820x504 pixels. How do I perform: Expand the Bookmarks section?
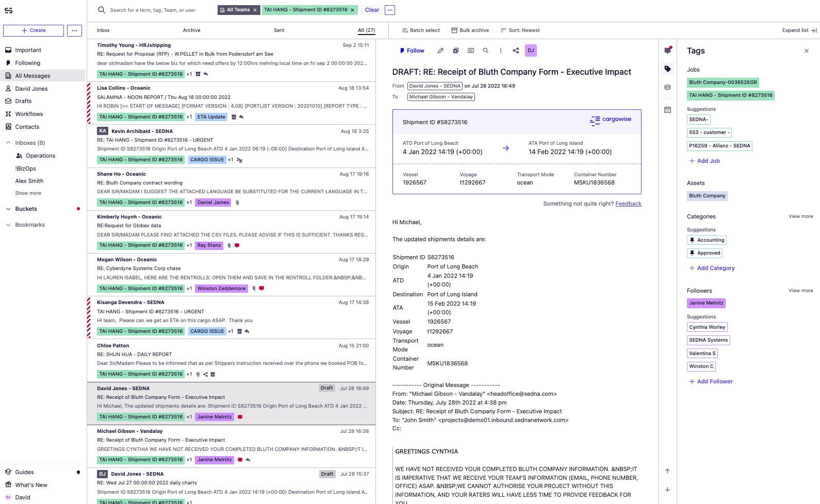[8, 225]
